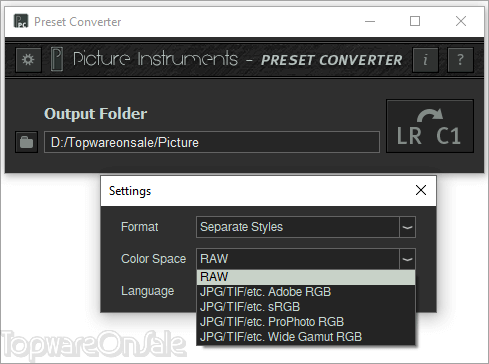
Task: Click the Picture Instruments logo icon
Action: pos(57,59)
